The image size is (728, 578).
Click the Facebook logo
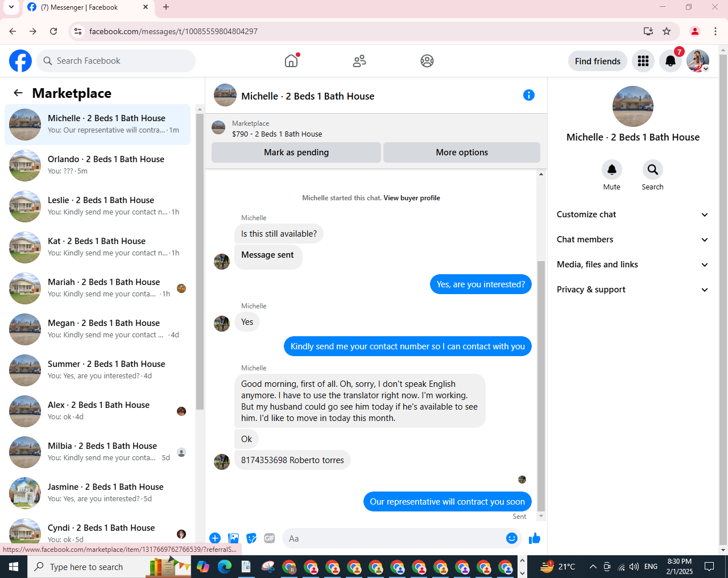click(20, 61)
